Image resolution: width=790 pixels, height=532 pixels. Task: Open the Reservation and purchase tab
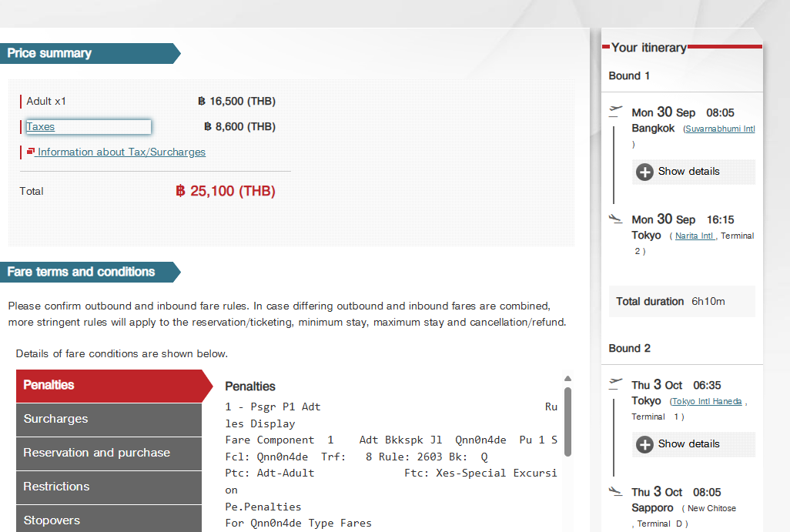click(109, 453)
